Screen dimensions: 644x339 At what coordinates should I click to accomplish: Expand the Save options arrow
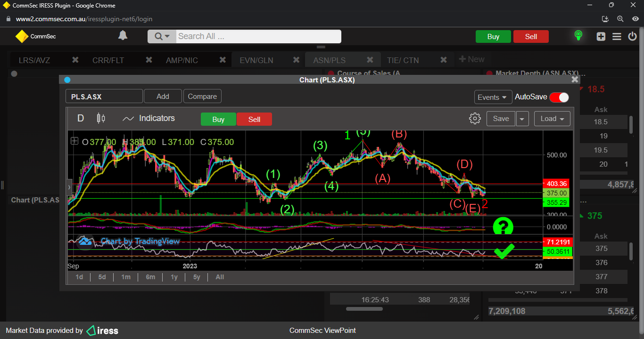coord(522,119)
